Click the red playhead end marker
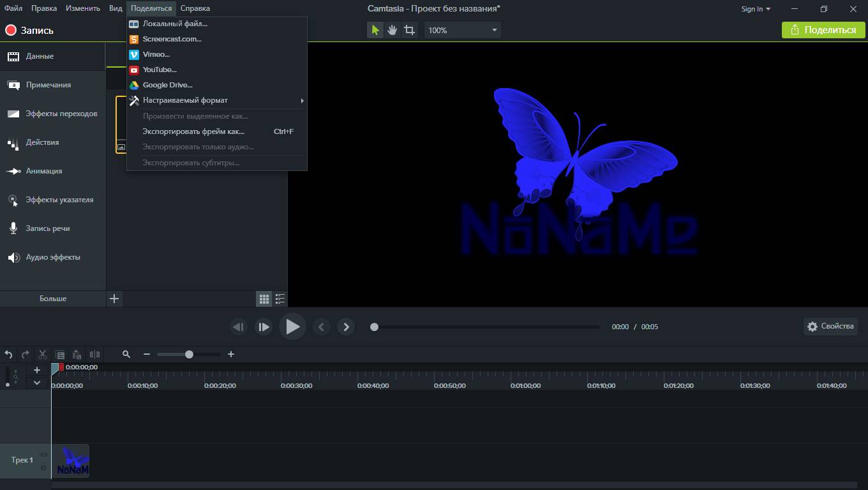 pos(61,367)
